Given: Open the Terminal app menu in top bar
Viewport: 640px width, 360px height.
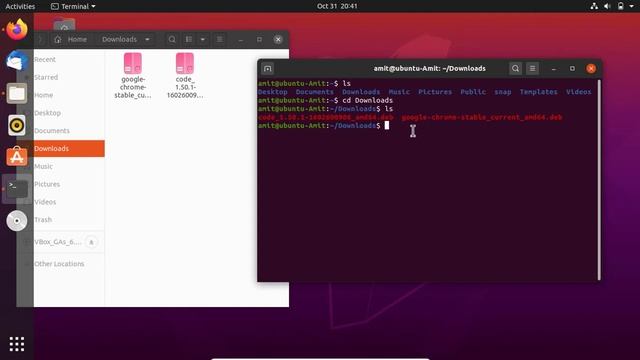Looking at the screenshot, I should click(73, 6).
